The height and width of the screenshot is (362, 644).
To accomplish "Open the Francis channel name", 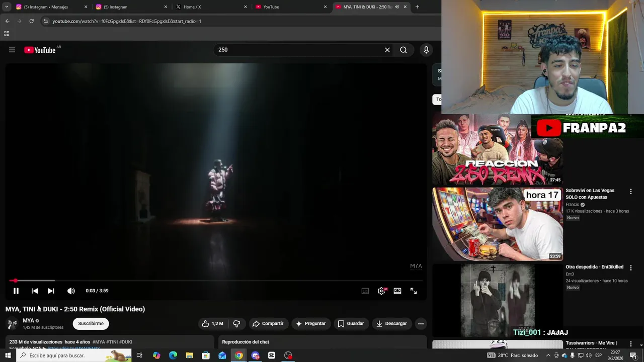I will 573,205.
